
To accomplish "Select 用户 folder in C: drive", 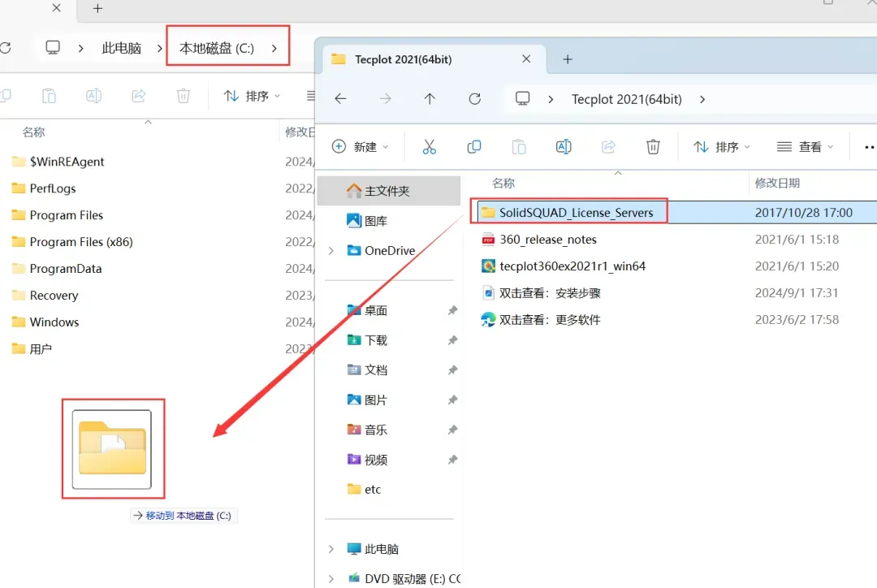I will coord(32,350).
